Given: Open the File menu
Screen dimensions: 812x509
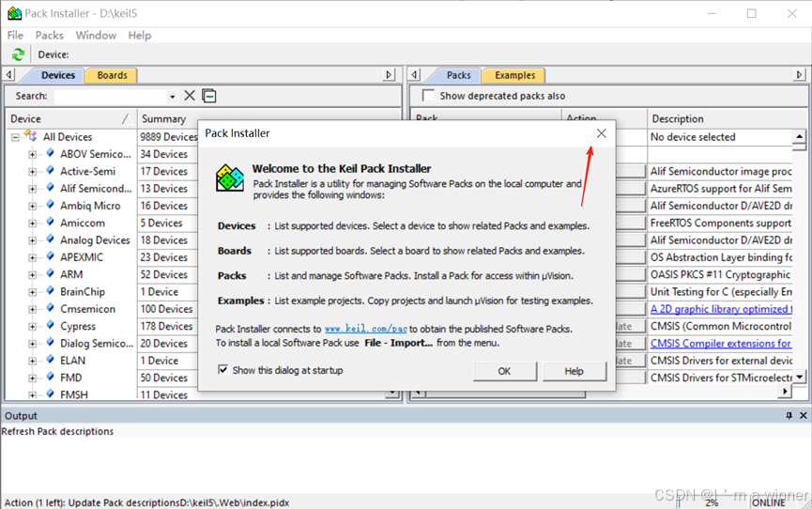Looking at the screenshot, I should coord(15,36).
